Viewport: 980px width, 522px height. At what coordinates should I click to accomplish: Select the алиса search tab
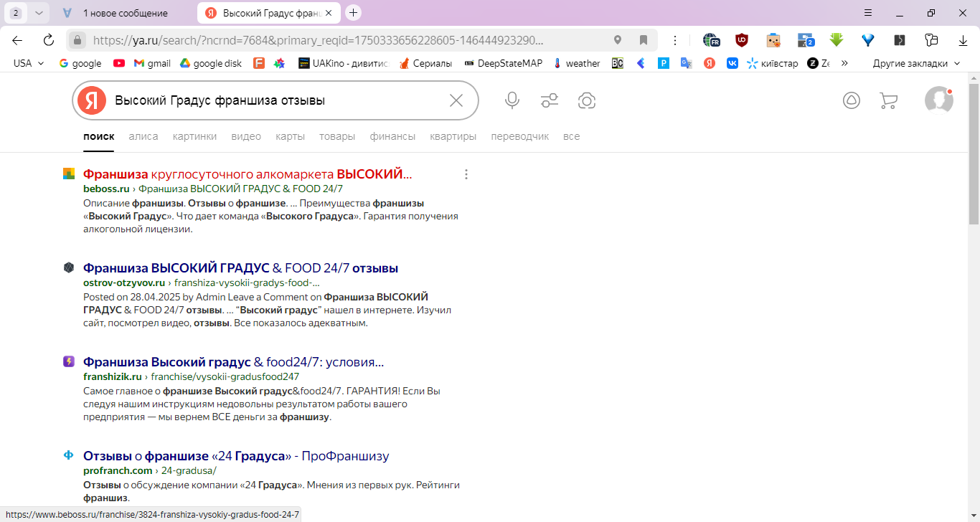143,136
